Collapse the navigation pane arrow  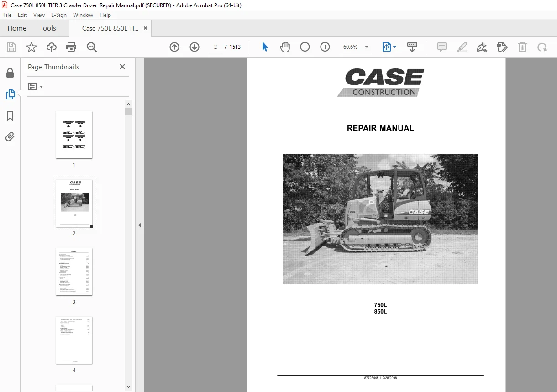(140, 225)
